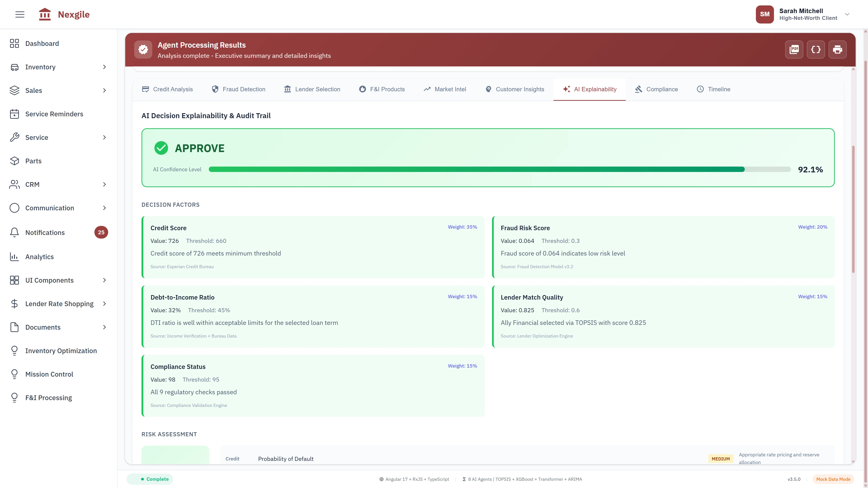Open Analytics from the sidebar
Viewport: 868px width, 488px height.
(39, 256)
